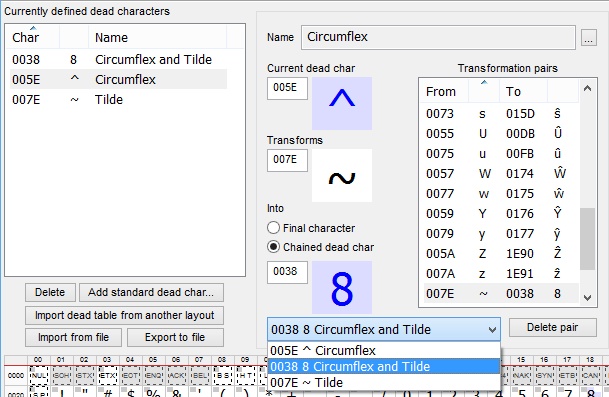
Task: Select the 0038 Circumflex and Tilde row
Action: [x=118, y=59]
